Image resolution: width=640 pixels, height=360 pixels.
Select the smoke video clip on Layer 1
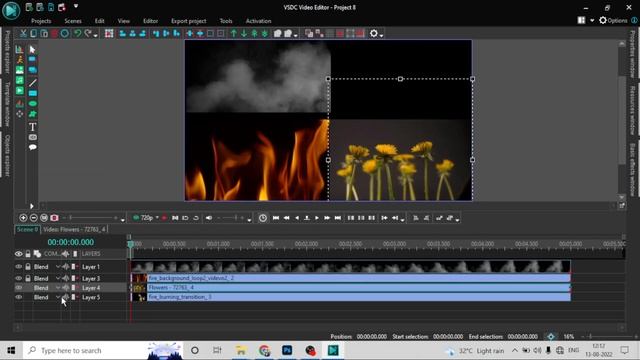coord(351,267)
